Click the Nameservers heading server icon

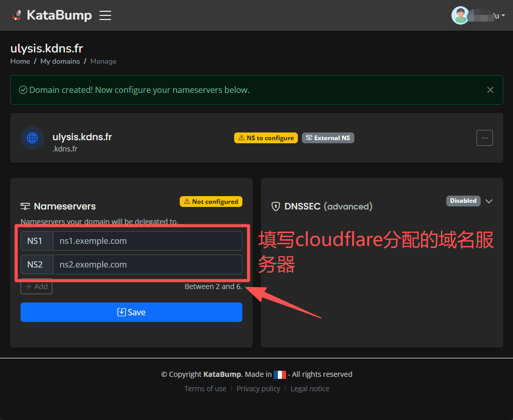pyautogui.click(x=25, y=206)
